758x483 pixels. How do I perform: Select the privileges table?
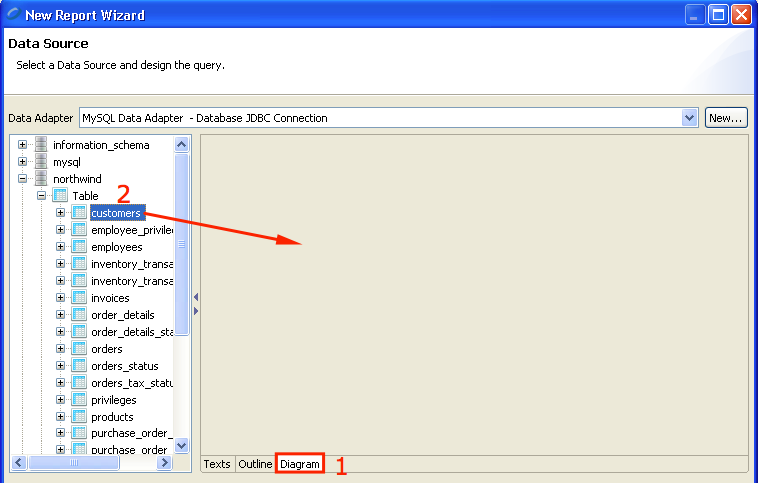point(114,400)
